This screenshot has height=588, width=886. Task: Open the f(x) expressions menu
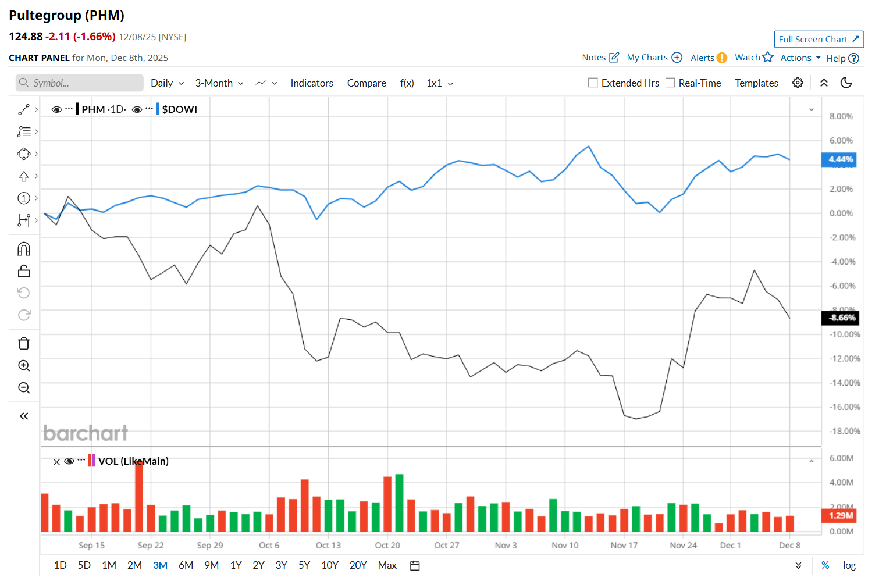(x=407, y=83)
